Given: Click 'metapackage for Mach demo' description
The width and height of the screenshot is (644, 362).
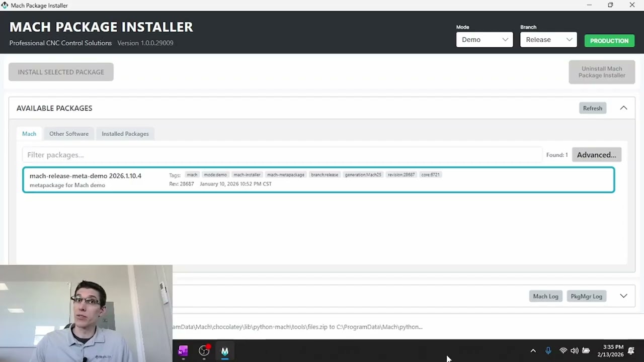Looking at the screenshot, I should tap(67, 185).
